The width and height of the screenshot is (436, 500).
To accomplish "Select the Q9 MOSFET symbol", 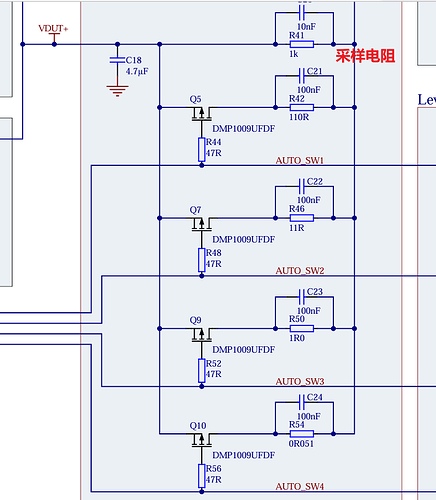I will coord(202,335).
